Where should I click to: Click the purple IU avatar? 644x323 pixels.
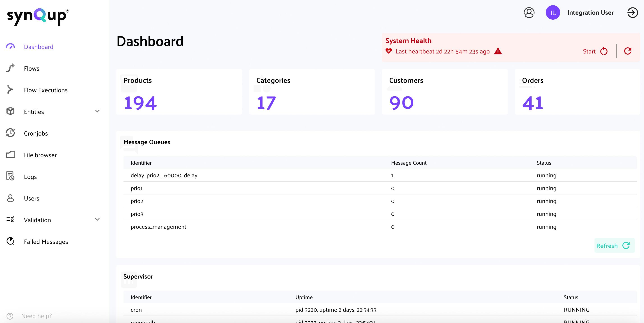click(553, 12)
